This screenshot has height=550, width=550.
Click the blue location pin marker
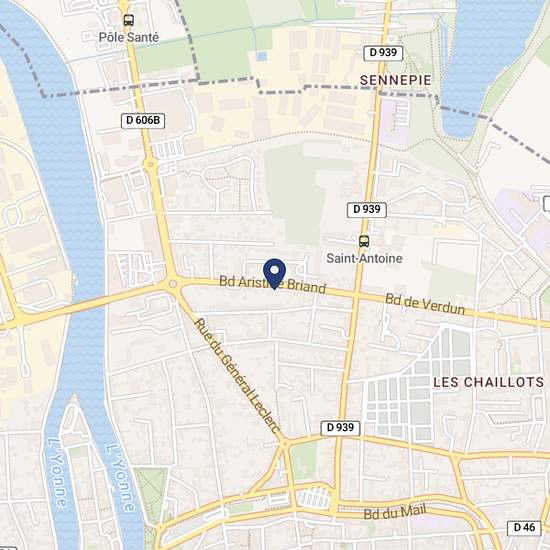click(274, 274)
